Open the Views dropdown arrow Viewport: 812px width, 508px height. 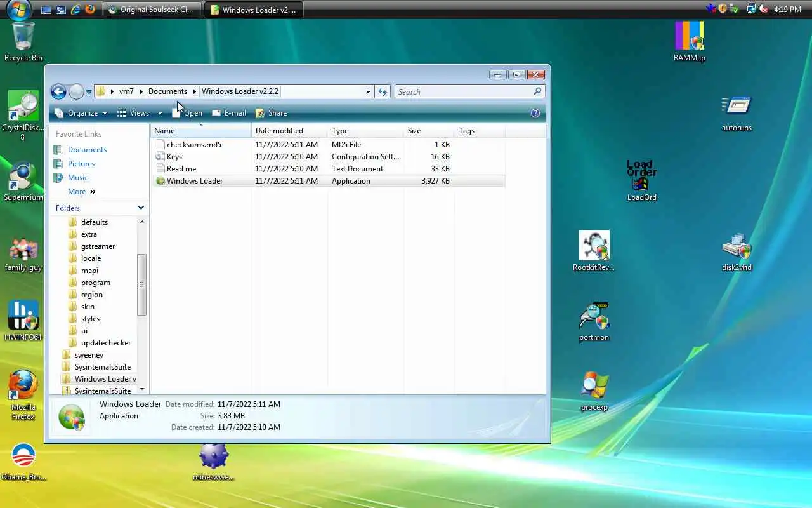tap(160, 113)
